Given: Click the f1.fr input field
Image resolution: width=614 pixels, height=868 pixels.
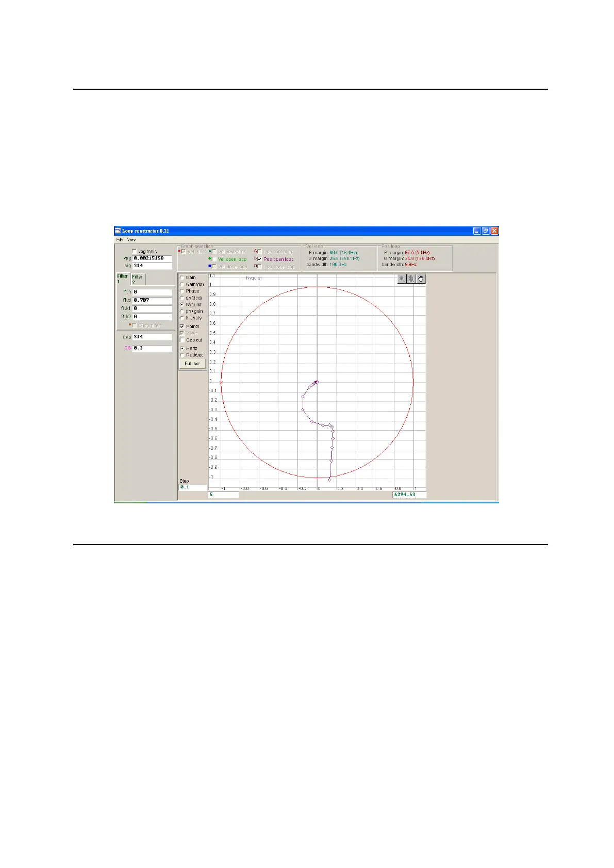Looking at the screenshot, I should 152,292.
